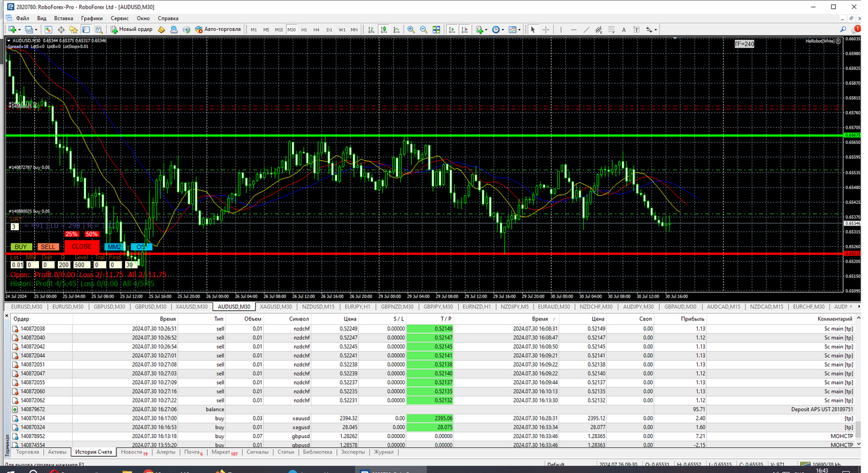Open the indicators list dropdown
The image size is (868, 473).
(x=481, y=30)
